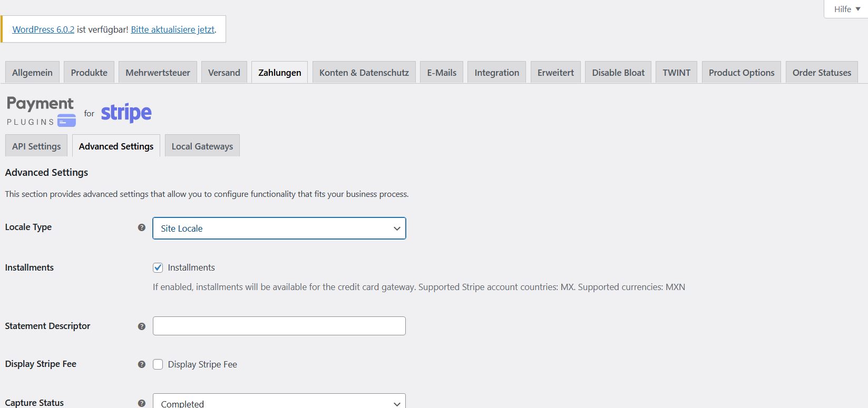Click the Capture Status help icon

tap(141, 403)
